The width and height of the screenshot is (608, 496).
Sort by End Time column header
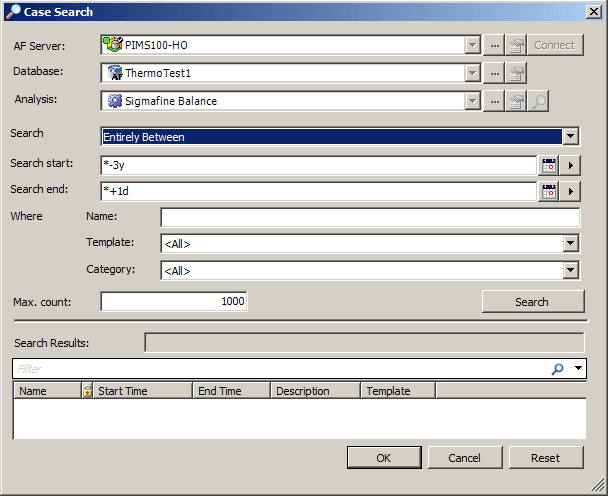coord(231,391)
